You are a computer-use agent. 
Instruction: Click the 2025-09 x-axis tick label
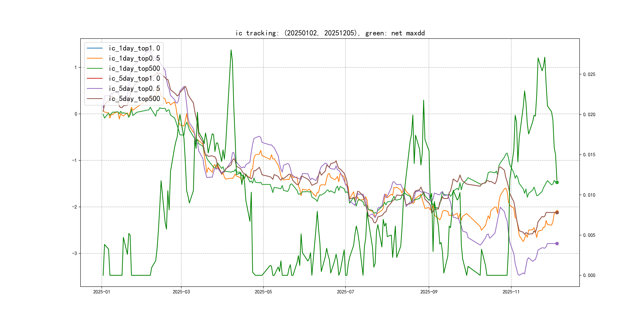tap(429, 292)
